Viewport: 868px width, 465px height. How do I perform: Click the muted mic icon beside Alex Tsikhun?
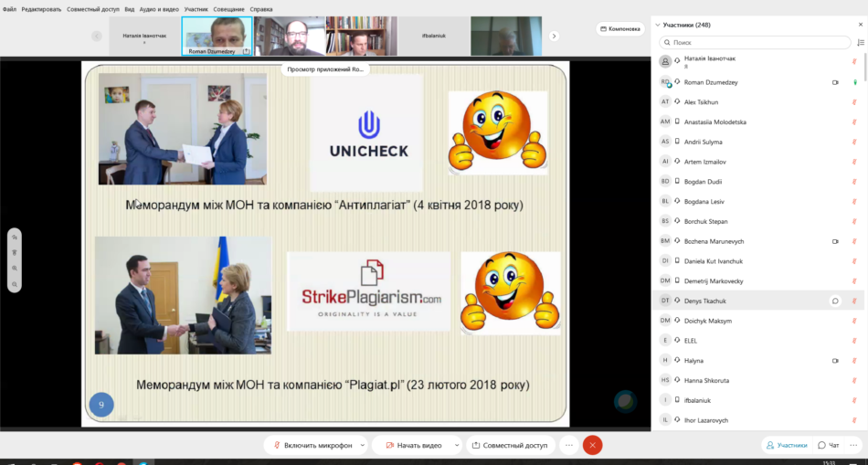point(854,102)
